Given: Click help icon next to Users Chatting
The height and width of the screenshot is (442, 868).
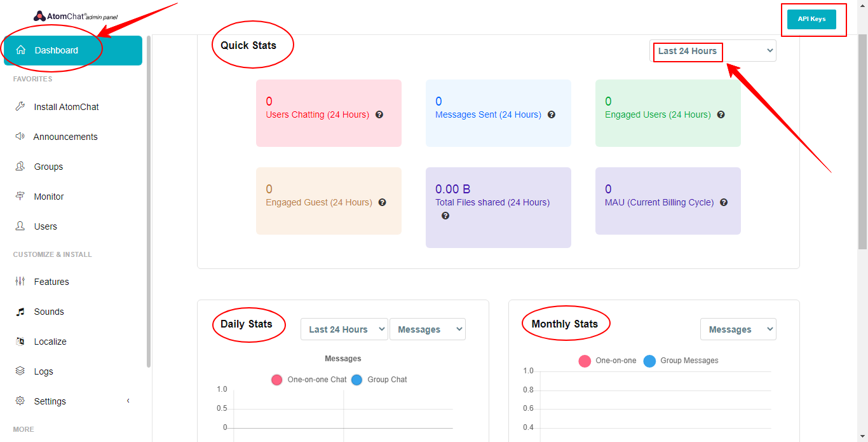Looking at the screenshot, I should [x=379, y=115].
